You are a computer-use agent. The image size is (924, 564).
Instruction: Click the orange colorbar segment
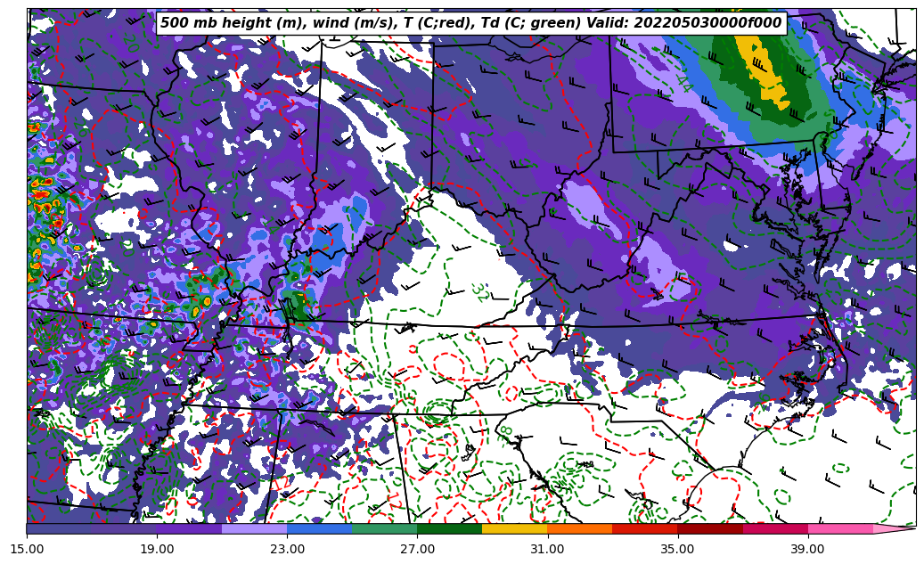pyautogui.click(x=579, y=528)
